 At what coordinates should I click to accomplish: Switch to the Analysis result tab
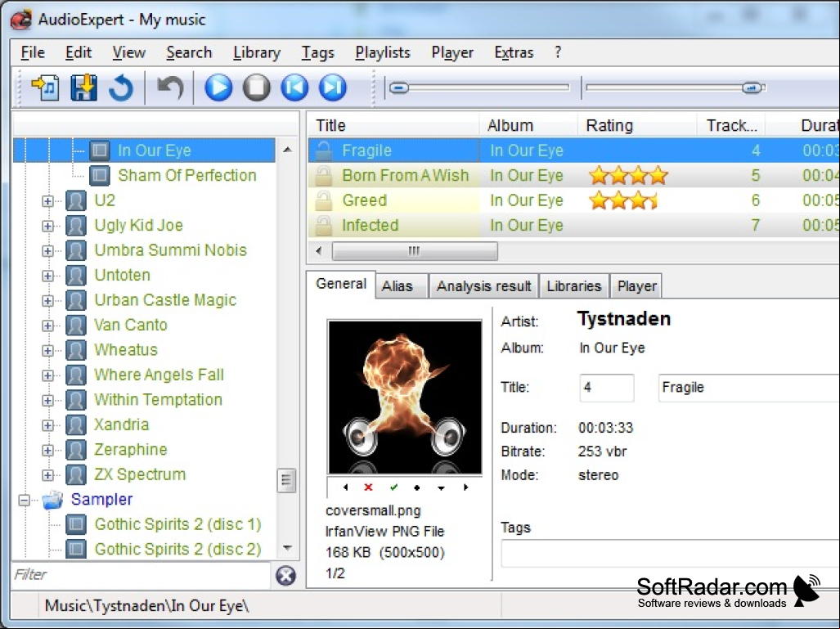coord(483,286)
